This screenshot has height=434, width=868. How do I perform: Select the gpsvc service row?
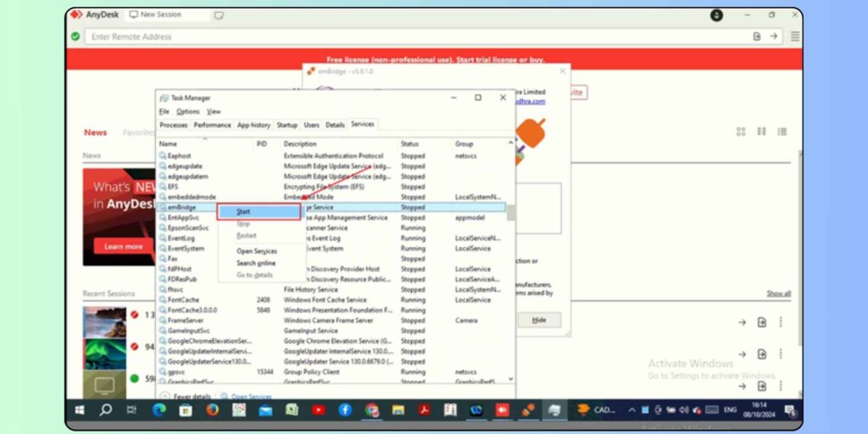point(331,371)
